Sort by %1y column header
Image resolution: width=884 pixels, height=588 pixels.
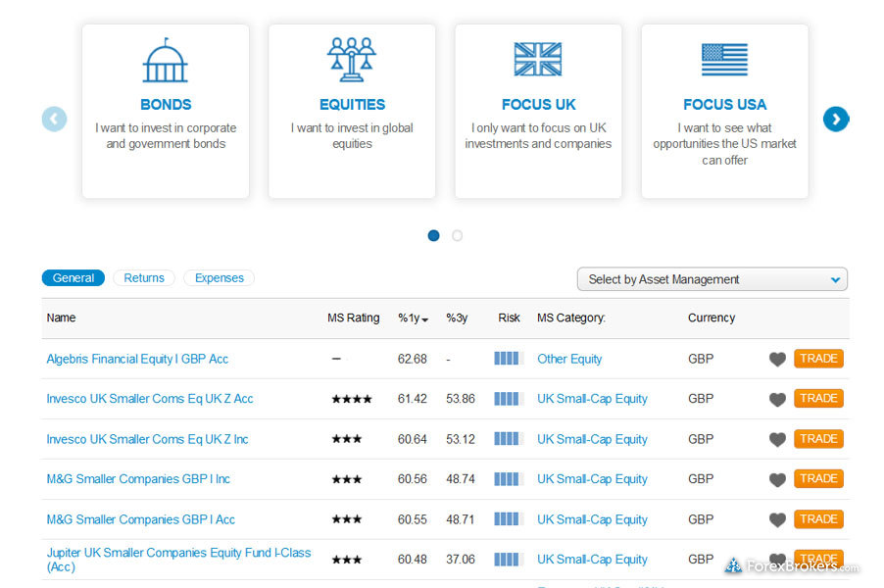pos(413,318)
